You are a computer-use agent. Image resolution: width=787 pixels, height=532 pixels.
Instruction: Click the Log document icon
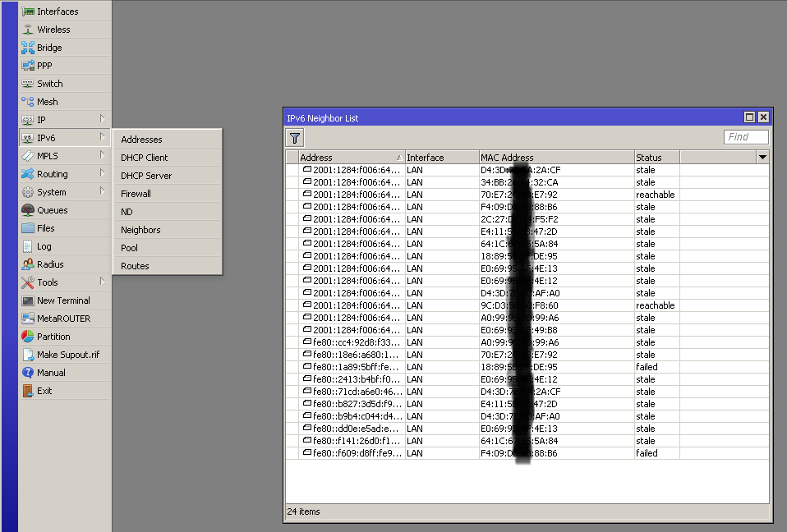pyautogui.click(x=28, y=245)
